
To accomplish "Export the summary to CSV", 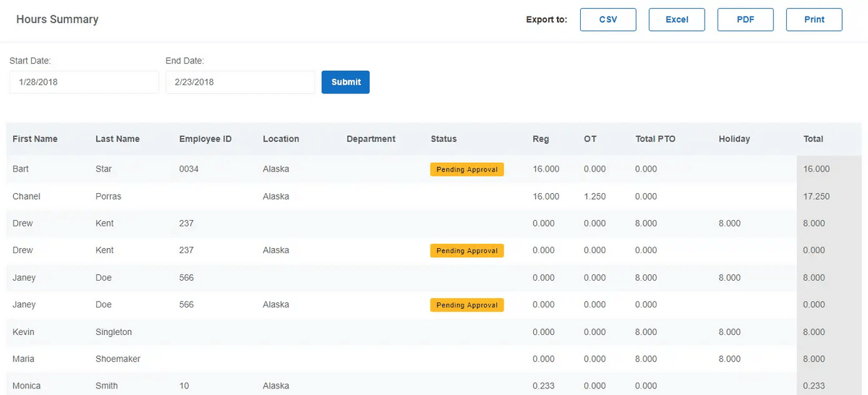I will point(608,20).
